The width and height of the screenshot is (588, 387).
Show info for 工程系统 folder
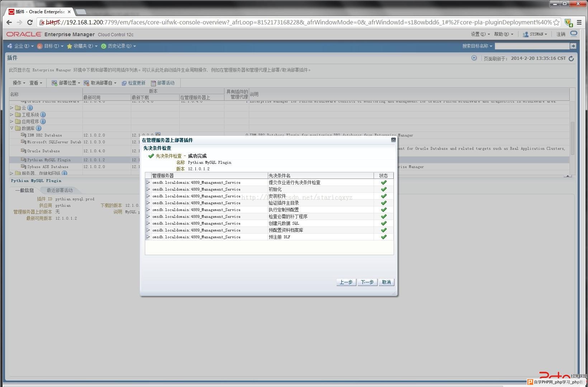pyautogui.click(x=43, y=115)
